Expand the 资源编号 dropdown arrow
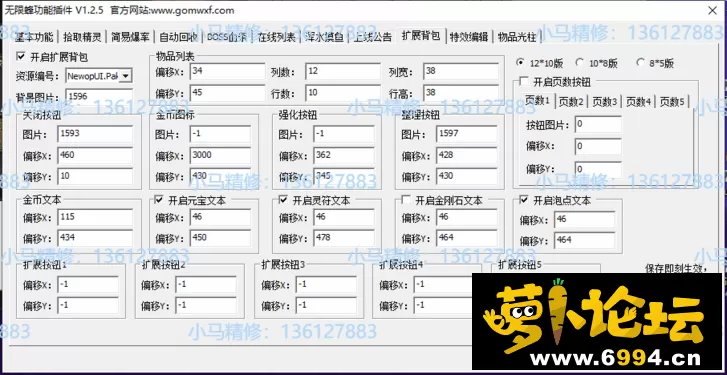 126,76
